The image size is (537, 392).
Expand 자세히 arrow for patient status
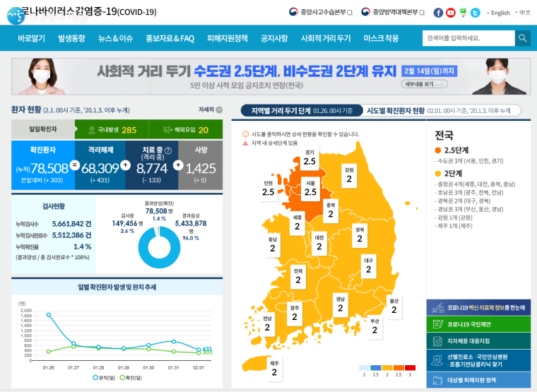click(211, 110)
